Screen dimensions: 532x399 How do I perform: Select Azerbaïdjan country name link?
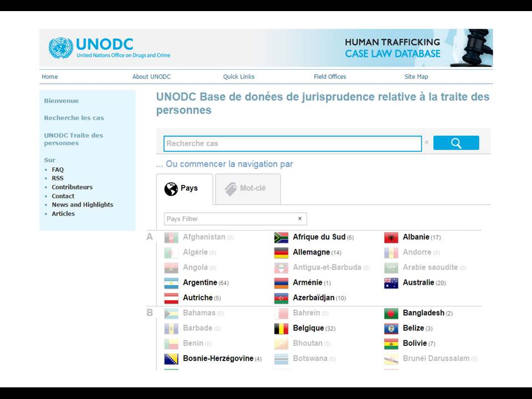pyautogui.click(x=314, y=298)
